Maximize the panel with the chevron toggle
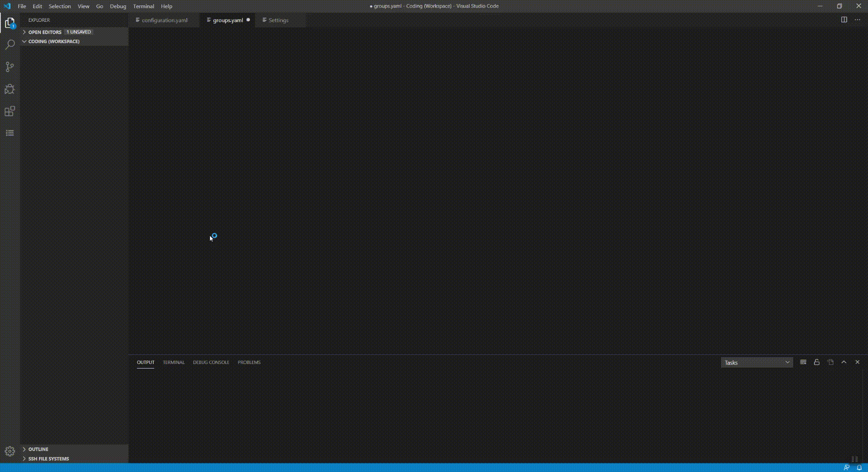Viewport: 868px width, 472px height. [x=844, y=362]
